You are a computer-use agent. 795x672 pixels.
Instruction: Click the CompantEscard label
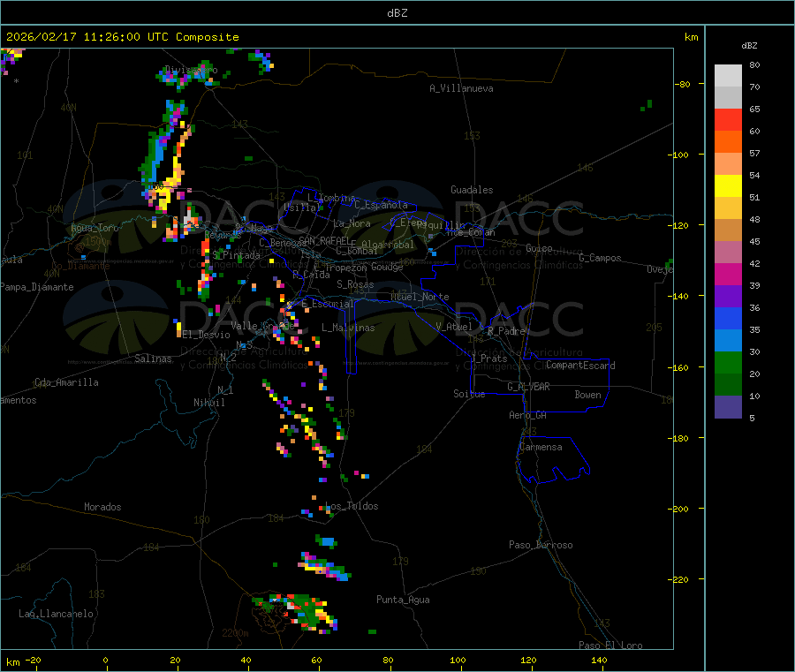[x=580, y=366]
